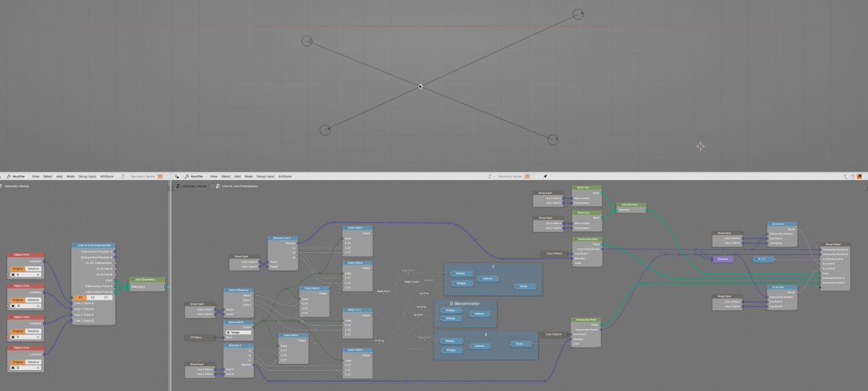Viewport: 868px width, 391px height.
Task: Open Select menu in right node editor
Action: tap(226, 176)
